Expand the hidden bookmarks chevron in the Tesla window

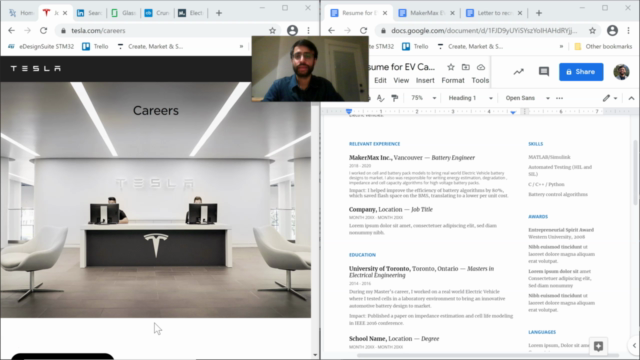click(x=241, y=47)
